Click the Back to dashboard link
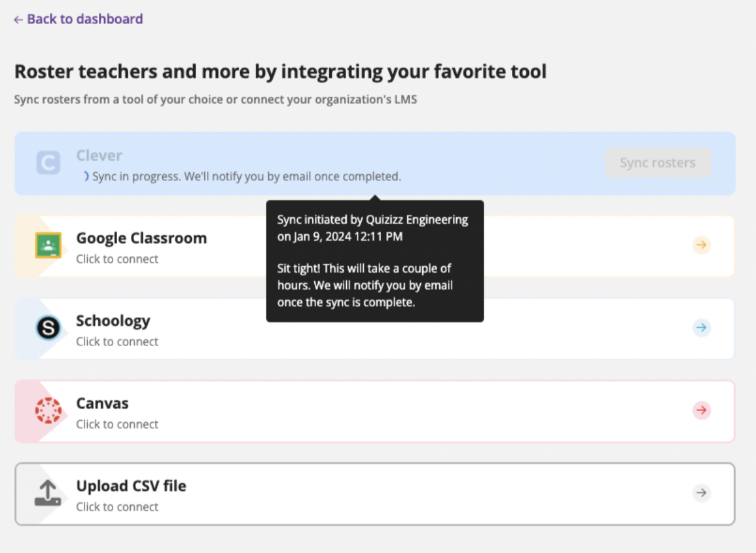 (x=78, y=19)
